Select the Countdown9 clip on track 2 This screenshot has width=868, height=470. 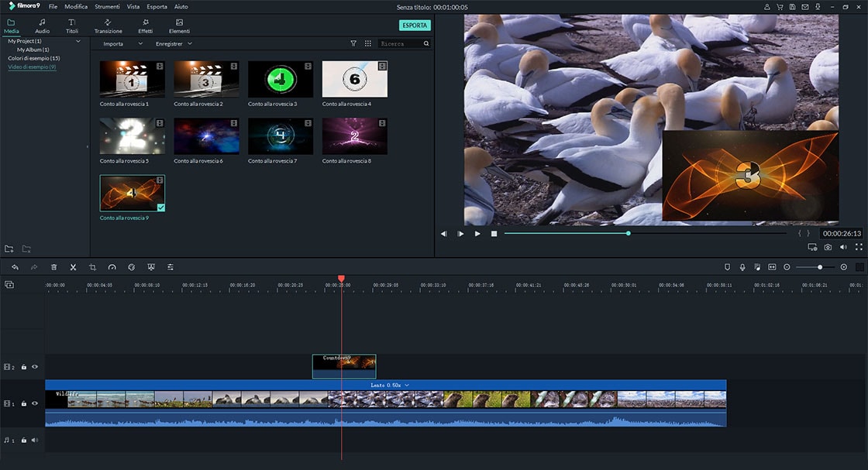point(344,366)
